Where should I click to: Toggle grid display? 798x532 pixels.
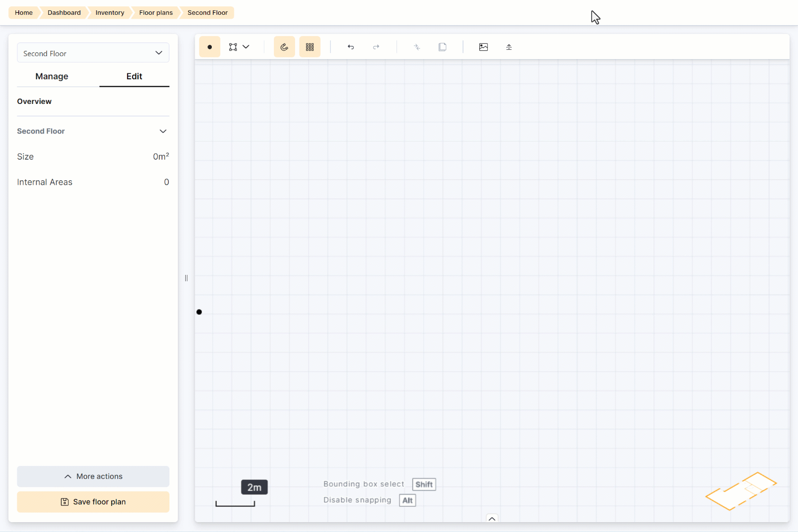click(x=310, y=47)
